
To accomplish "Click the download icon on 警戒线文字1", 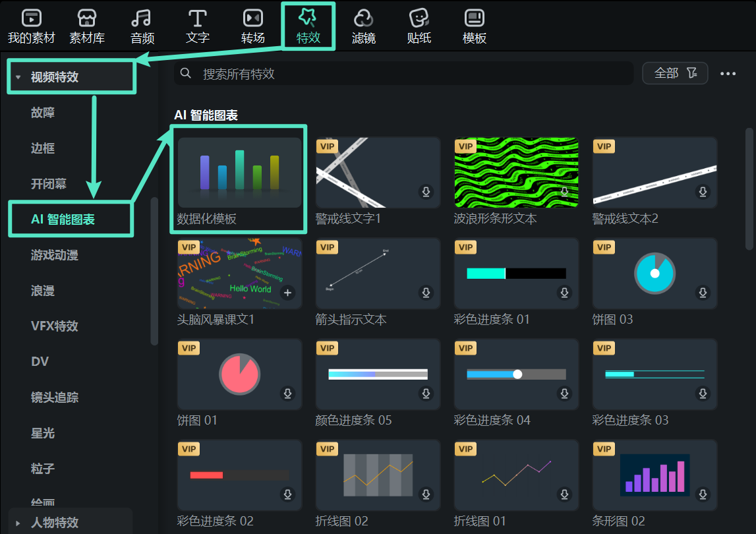I will click(x=426, y=191).
